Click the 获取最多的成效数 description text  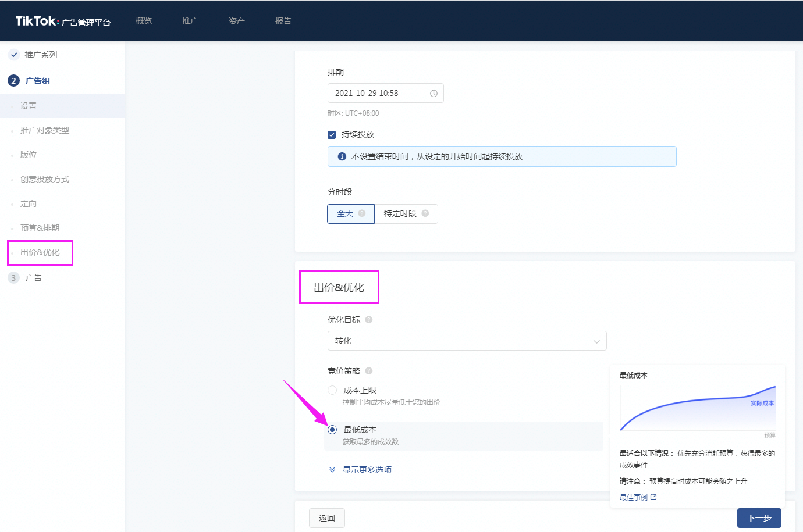371,442
